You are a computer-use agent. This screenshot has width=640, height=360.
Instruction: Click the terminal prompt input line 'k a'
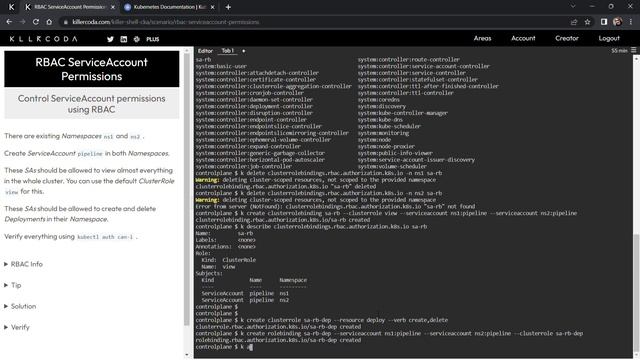click(224, 347)
